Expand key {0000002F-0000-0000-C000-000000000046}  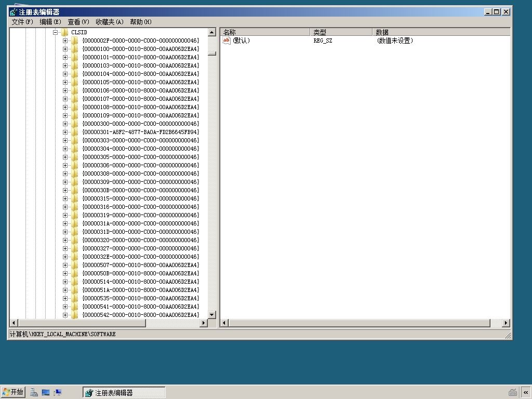(x=65, y=41)
